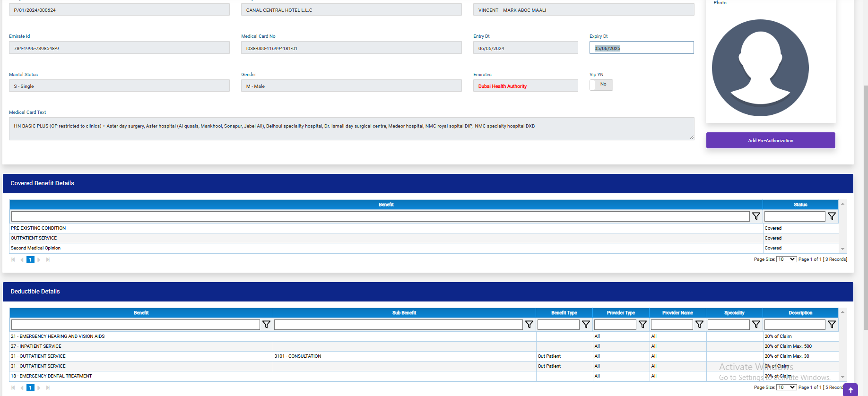Click the Sub Benefit column header

click(x=404, y=313)
